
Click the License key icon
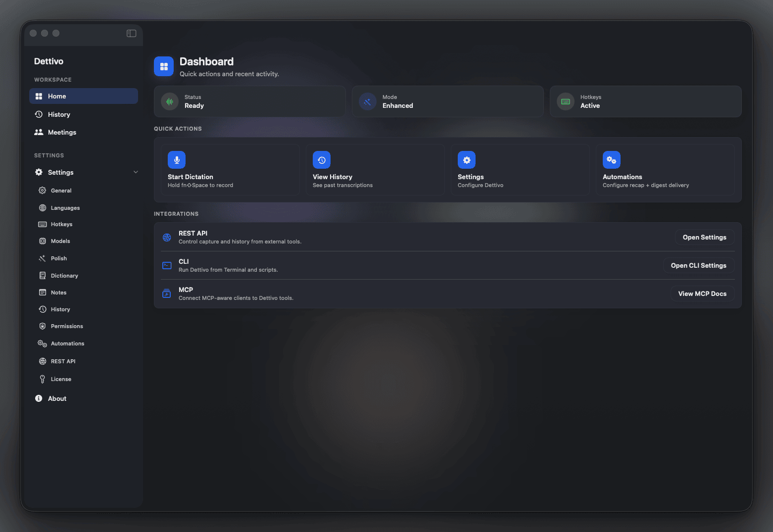(43, 379)
